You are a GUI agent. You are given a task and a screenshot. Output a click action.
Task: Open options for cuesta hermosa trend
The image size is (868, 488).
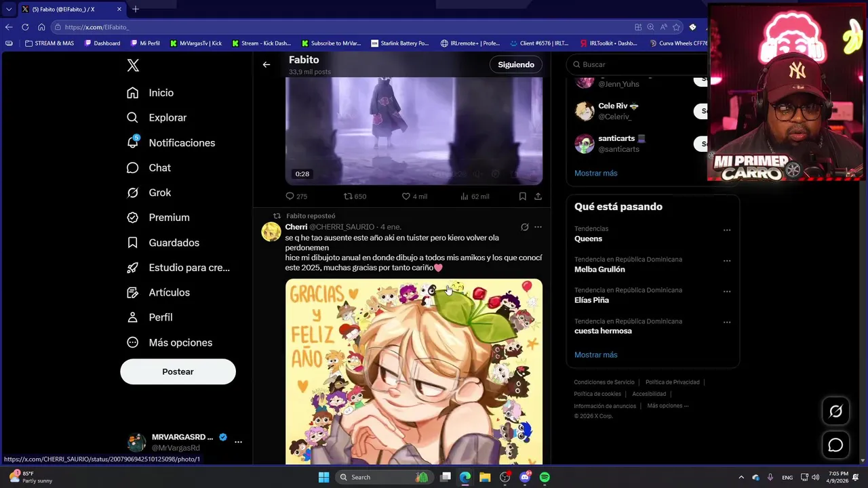(727, 322)
